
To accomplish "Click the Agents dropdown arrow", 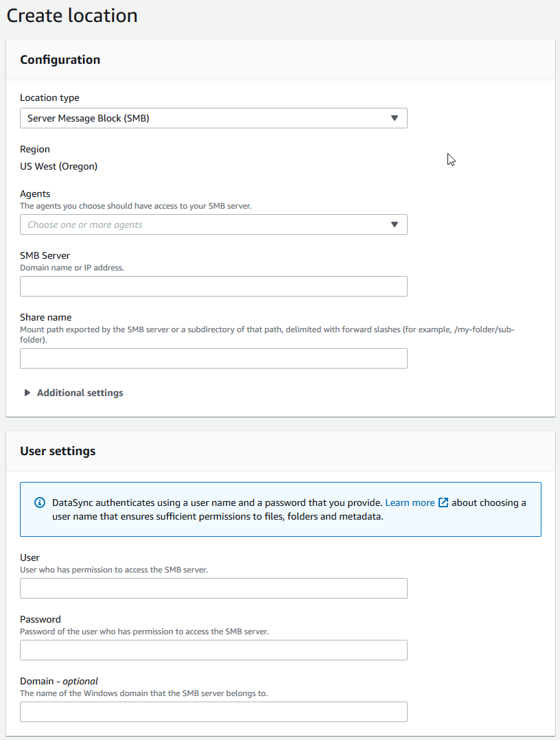I will pos(395,224).
